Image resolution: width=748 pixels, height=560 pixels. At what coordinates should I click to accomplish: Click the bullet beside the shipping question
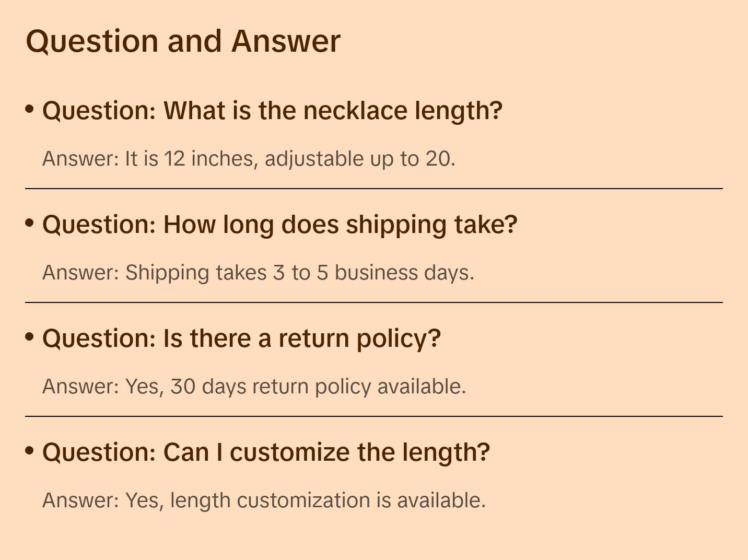pos(30,223)
